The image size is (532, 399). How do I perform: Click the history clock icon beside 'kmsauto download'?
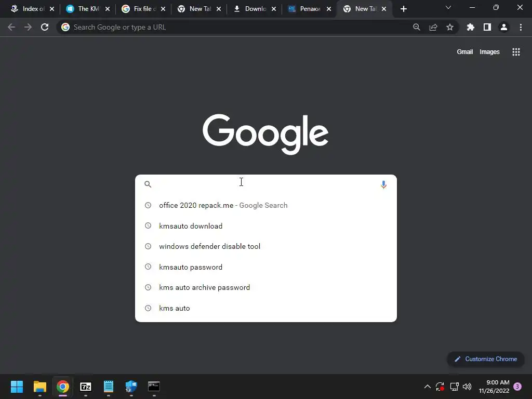pyautogui.click(x=148, y=225)
